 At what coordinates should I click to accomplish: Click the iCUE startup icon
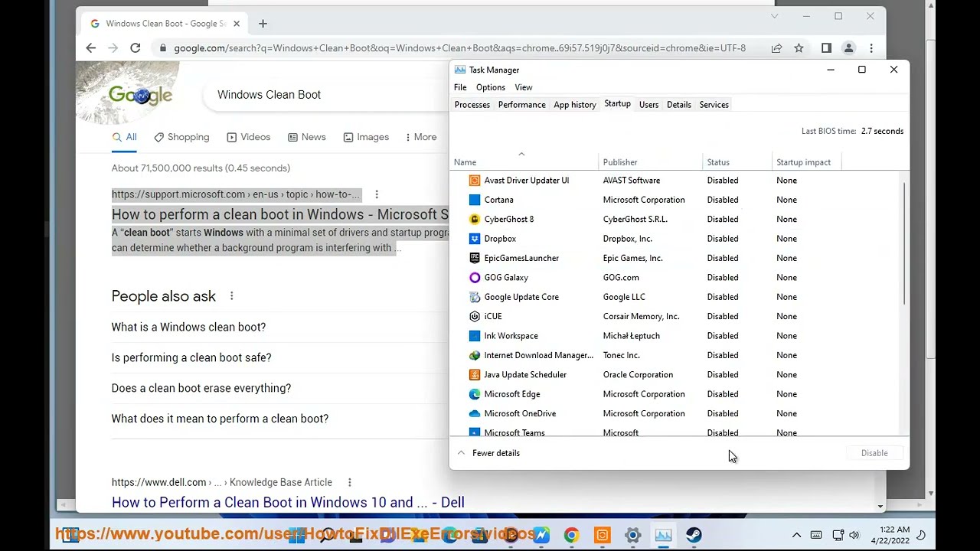point(474,316)
